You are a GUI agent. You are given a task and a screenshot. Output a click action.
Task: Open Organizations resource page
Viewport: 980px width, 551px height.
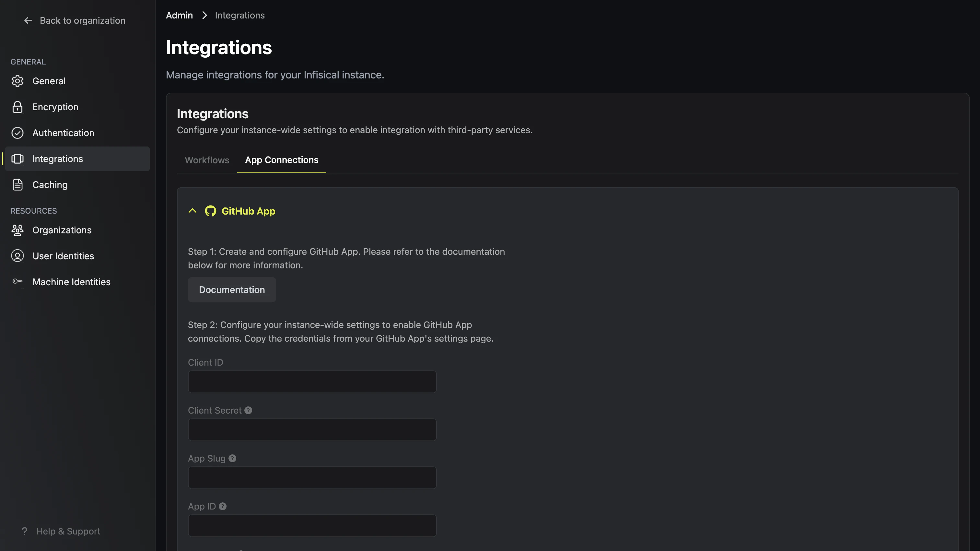[x=77, y=230]
